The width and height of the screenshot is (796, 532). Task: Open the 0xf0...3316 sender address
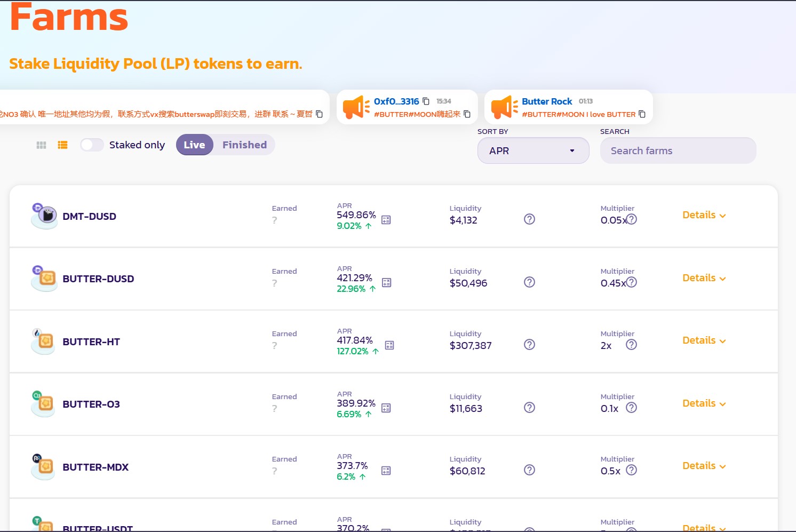(396, 101)
